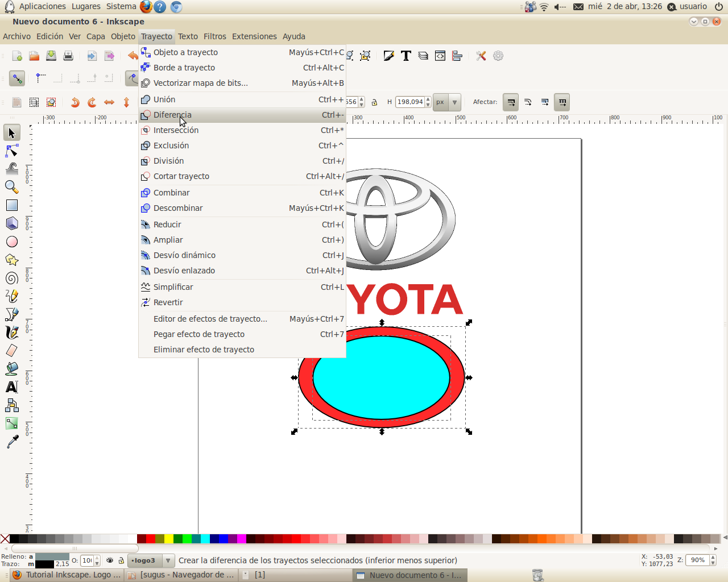Create a new document from toolbar
Viewport: 728px width, 582px height.
(17, 56)
